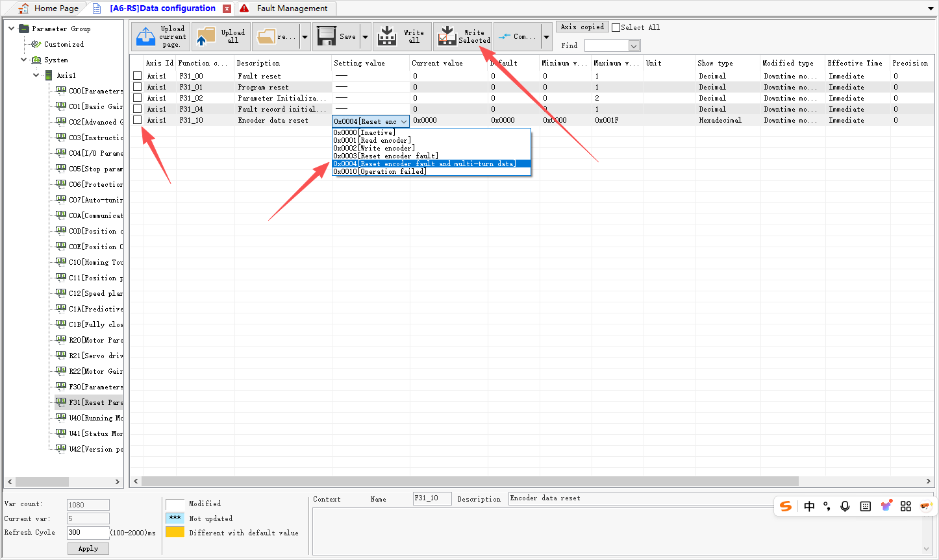Open the tab list arrow at top right
This screenshot has height=560, width=939.
click(931, 8)
